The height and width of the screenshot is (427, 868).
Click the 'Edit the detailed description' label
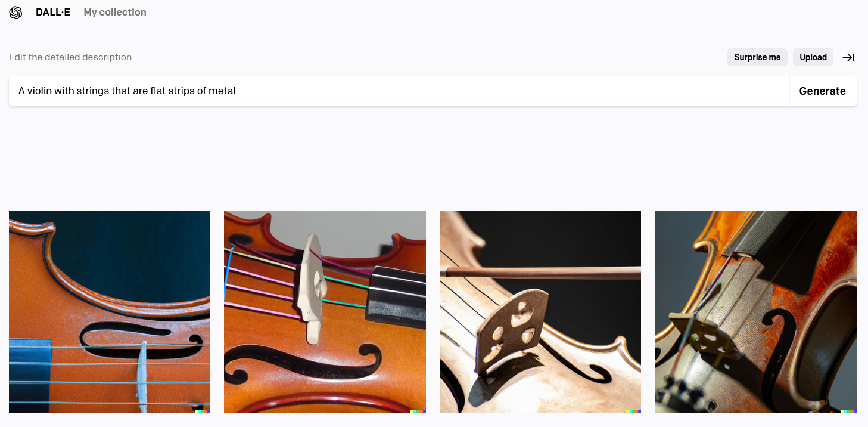pyautogui.click(x=70, y=57)
